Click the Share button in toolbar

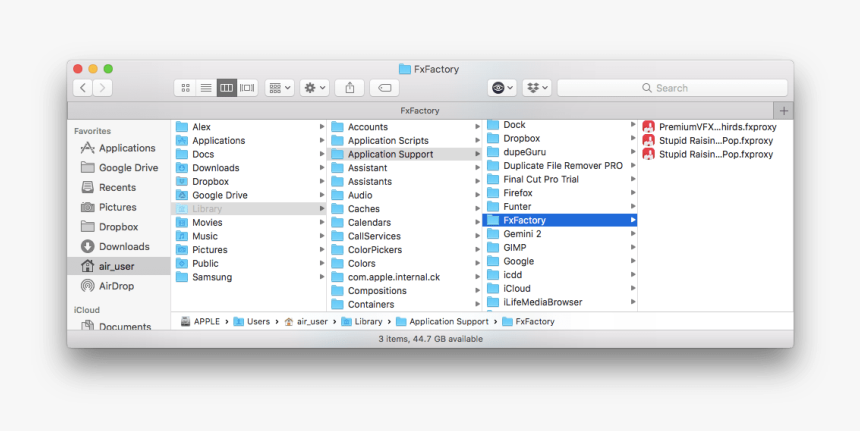(349, 88)
